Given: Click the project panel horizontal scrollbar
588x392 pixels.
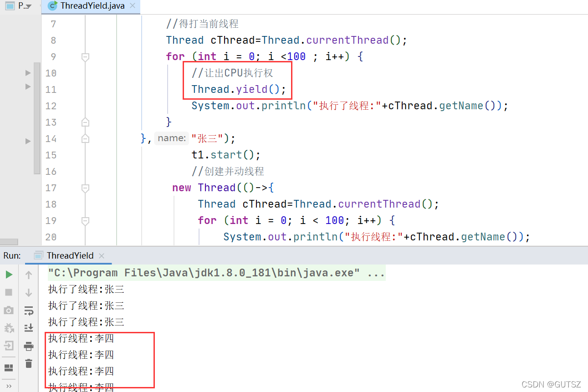Looking at the screenshot, I should coord(9,242).
